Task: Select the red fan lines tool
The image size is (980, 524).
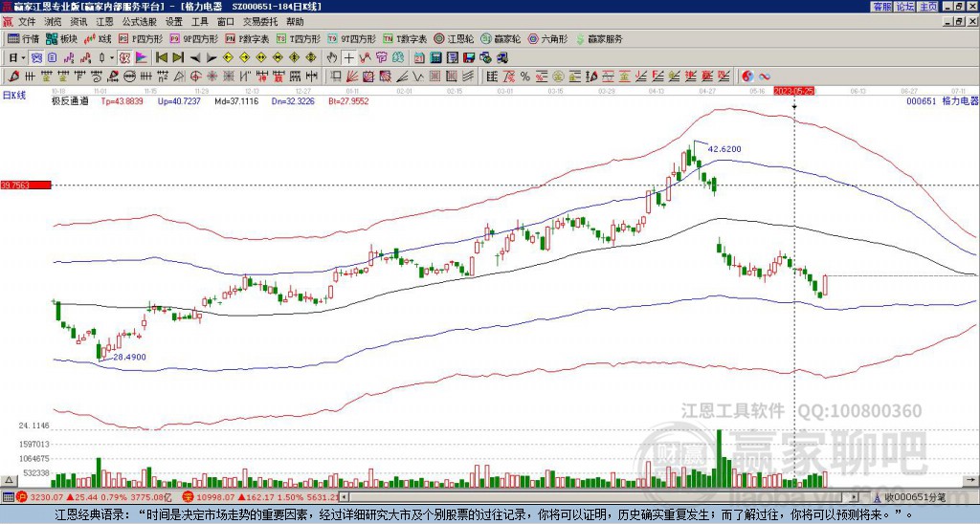Action: [351, 76]
